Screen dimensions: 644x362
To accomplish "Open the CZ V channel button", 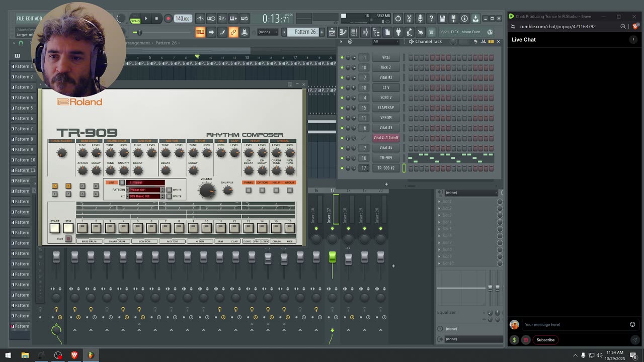I will 386,87.
